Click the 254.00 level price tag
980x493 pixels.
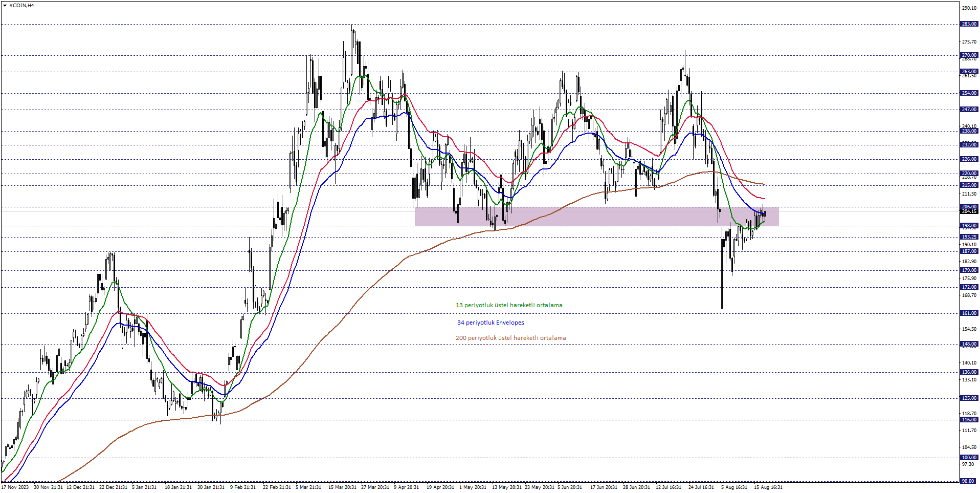click(x=969, y=93)
